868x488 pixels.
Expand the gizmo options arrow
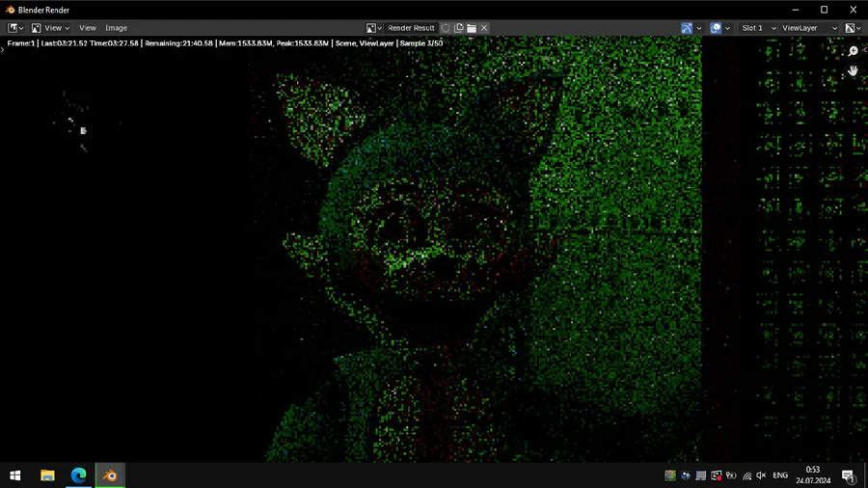pyautogui.click(x=699, y=28)
